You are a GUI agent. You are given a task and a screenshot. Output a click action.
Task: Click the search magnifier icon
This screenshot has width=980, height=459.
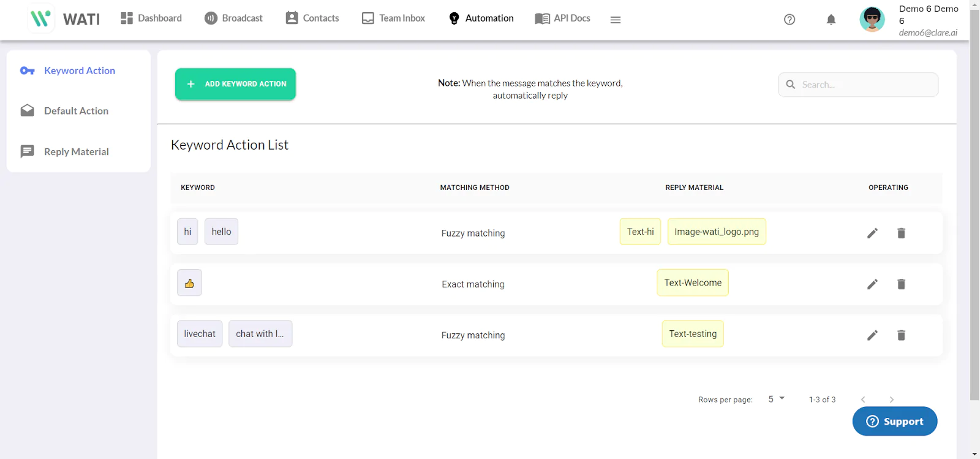click(x=791, y=85)
